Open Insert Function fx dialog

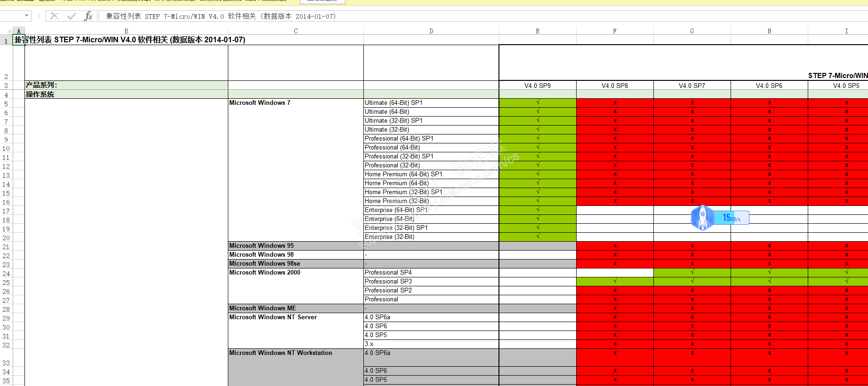tap(88, 16)
